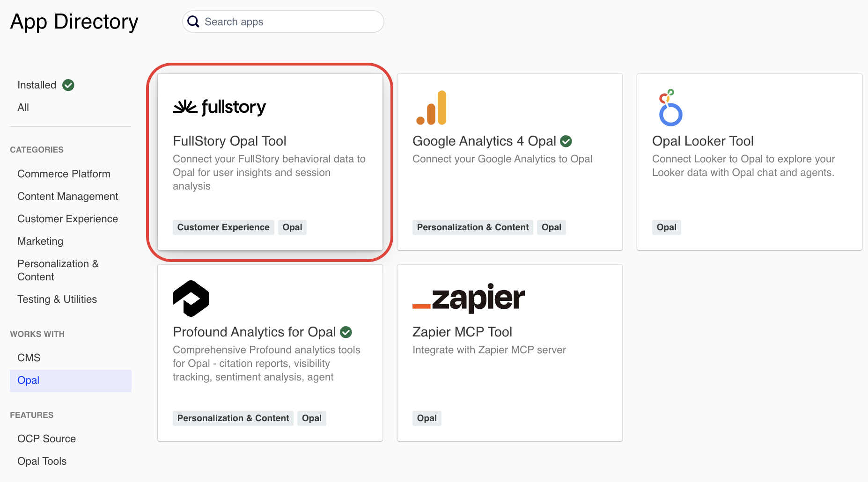The width and height of the screenshot is (868, 482).
Task: Click the Google Analytics bar chart logo
Action: tap(431, 108)
